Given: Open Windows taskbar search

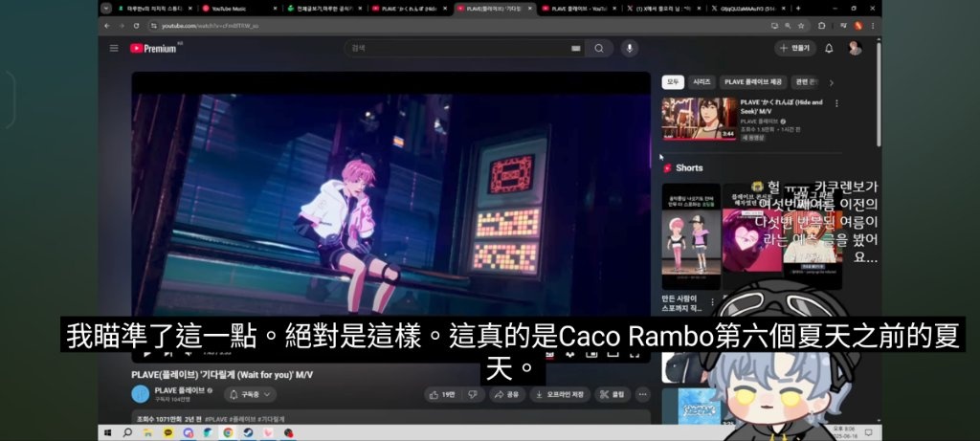Looking at the screenshot, I should click(x=127, y=432).
